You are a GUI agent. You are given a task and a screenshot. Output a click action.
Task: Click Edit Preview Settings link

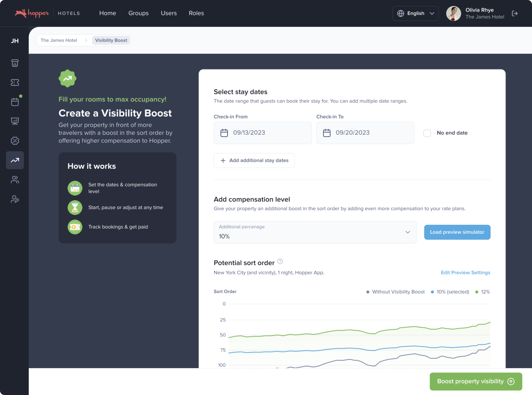tap(465, 273)
